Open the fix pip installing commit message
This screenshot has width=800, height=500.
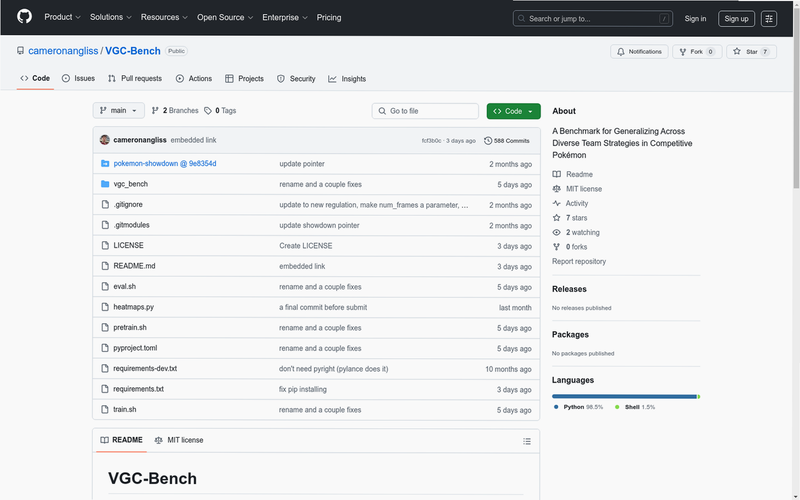coord(303,389)
